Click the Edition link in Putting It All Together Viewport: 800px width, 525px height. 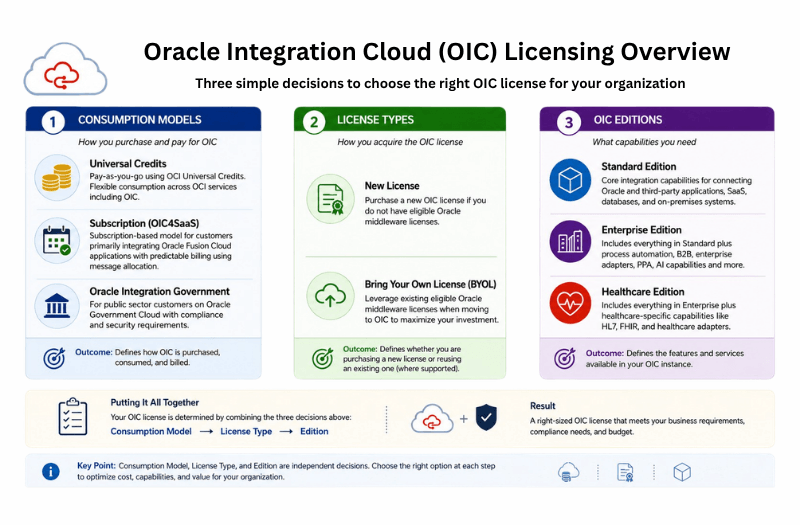[314, 432]
